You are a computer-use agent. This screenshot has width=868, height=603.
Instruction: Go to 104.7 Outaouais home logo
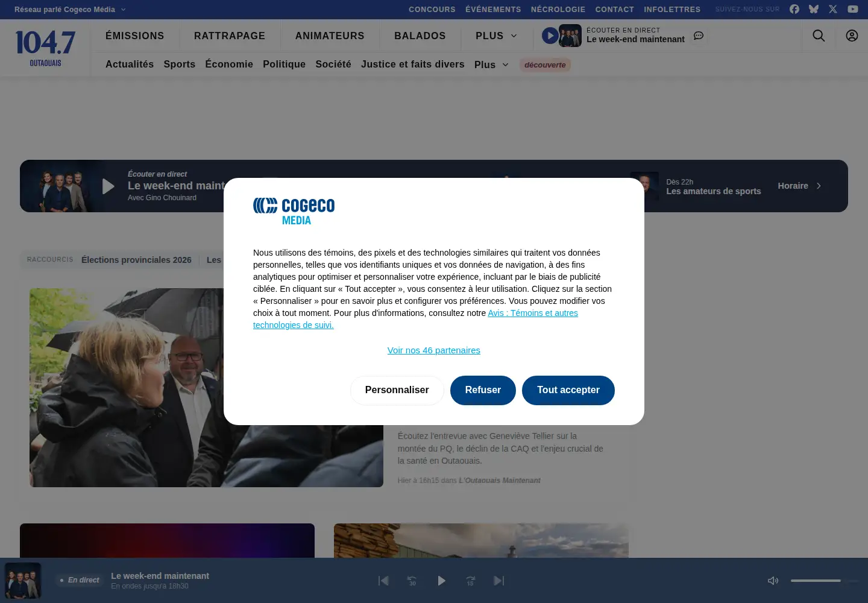(x=46, y=48)
